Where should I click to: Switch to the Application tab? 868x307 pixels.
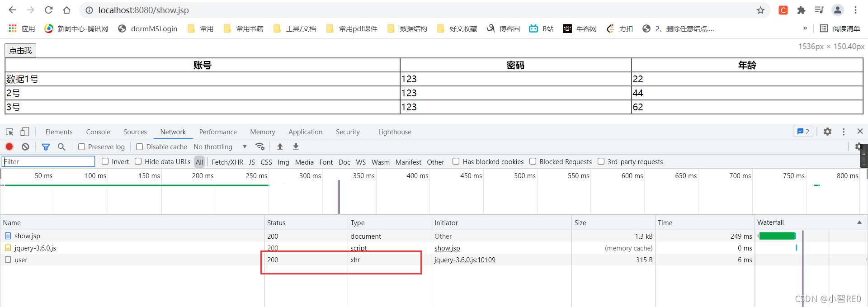coord(306,132)
